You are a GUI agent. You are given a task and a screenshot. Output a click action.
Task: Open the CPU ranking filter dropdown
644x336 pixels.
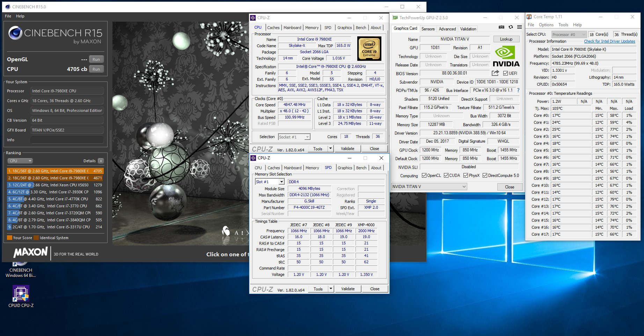tap(20, 161)
